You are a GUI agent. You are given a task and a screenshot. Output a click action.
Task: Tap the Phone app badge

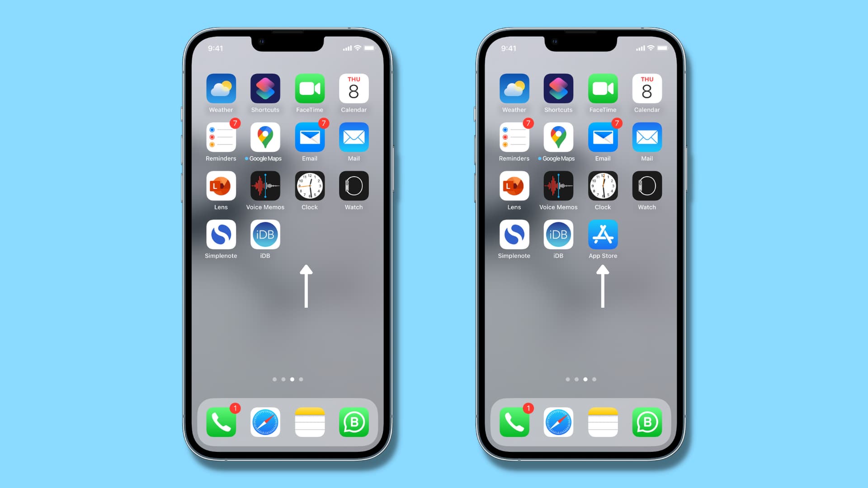[233, 408]
